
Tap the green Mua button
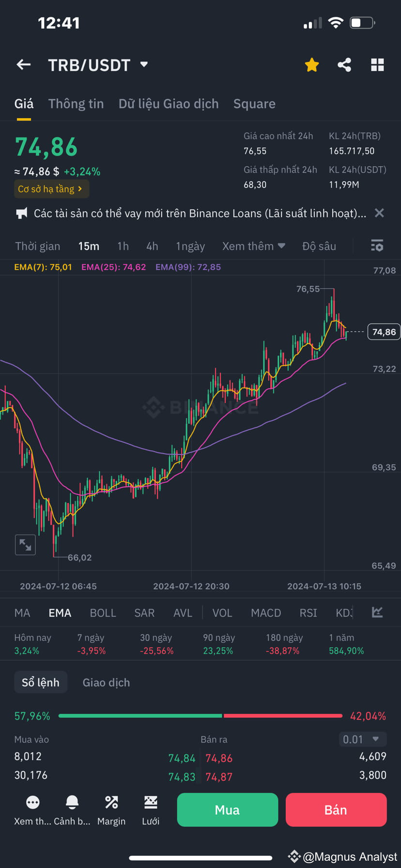tap(228, 809)
